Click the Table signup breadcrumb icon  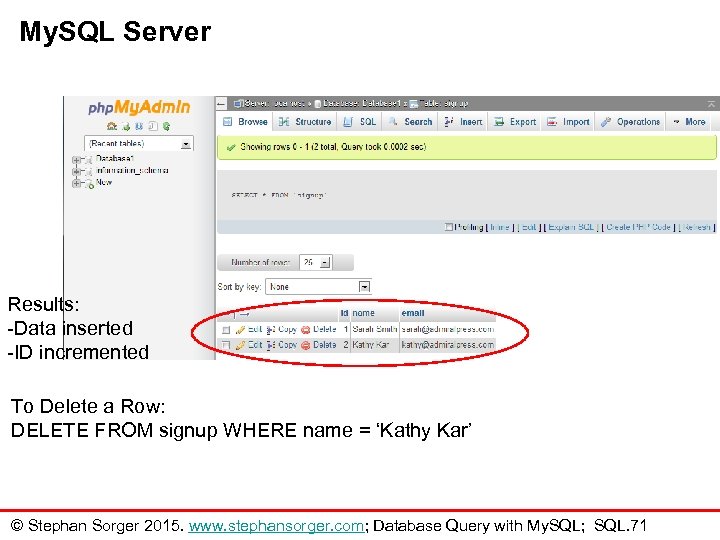413,104
